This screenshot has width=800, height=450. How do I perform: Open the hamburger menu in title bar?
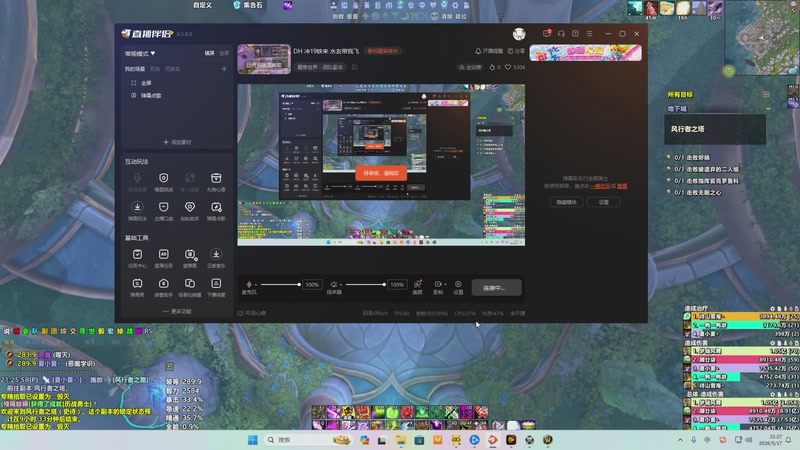[x=589, y=34]
